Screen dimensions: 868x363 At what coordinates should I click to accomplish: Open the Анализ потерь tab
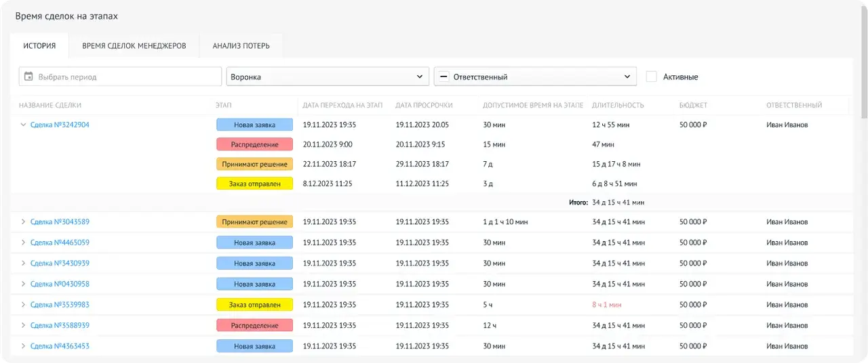point(241,46)
